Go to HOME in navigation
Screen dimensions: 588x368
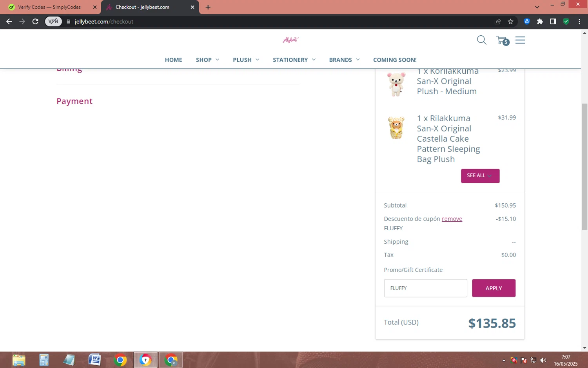[x=173, y=60]
